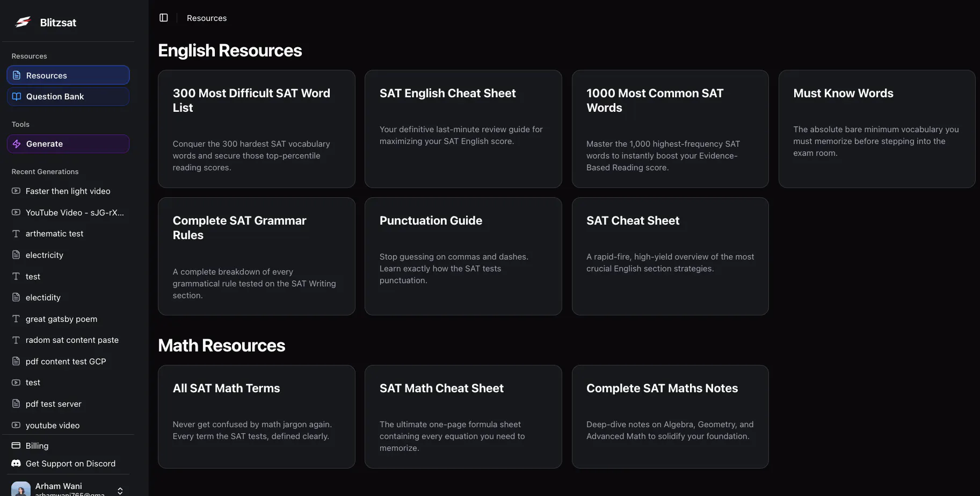The height and width of the screenshot is (496, 980).
Task: Open electidity generation
Action: 68,297
